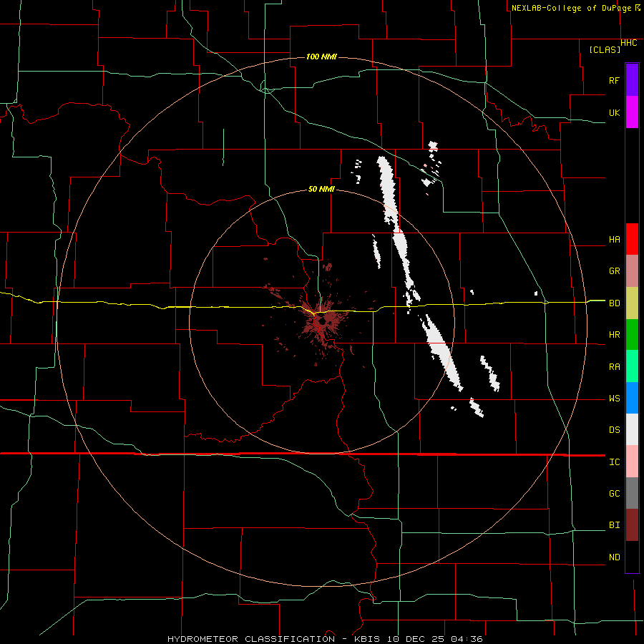Image resolution: width=644 pixels, height=644 pixels.
Task: Click the IC legend label
Action: pyautogui.click(x=614, y=462)
